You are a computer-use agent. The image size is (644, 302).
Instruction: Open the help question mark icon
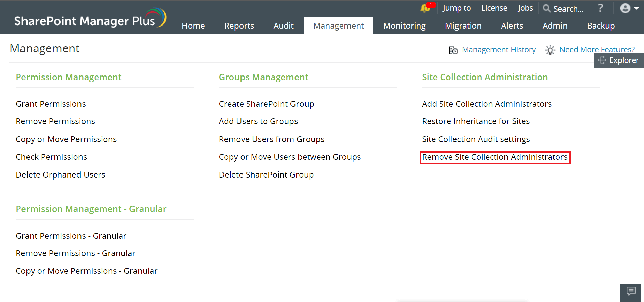[x=600, y=8]
